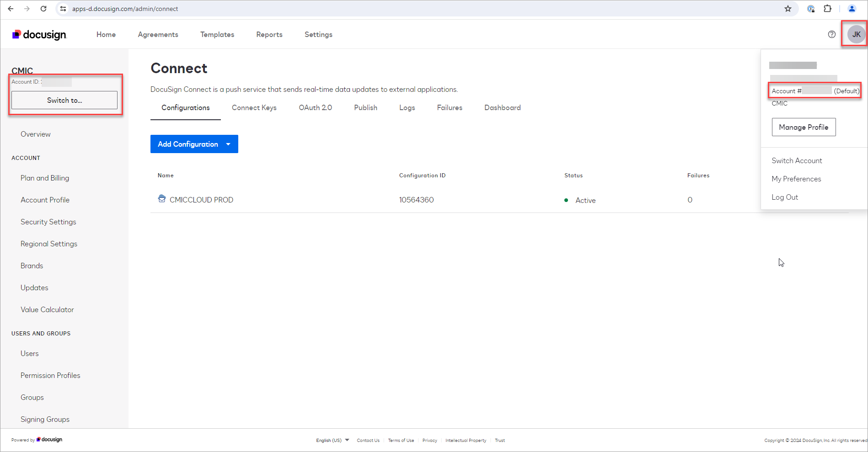Open the Templates menu
This screenshot has height=452, width=868.
click(217, 35)
